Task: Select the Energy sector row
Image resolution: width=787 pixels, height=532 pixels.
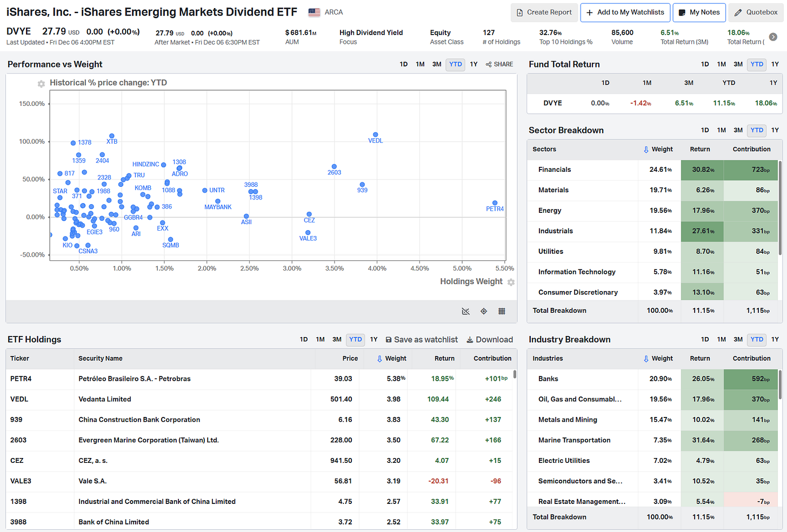Action: (652, 211)
